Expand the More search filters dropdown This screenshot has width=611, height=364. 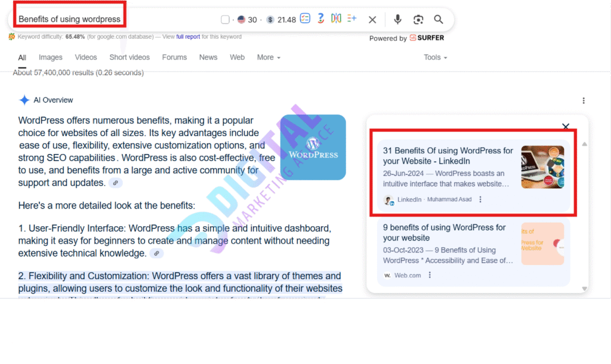(269, 57)
